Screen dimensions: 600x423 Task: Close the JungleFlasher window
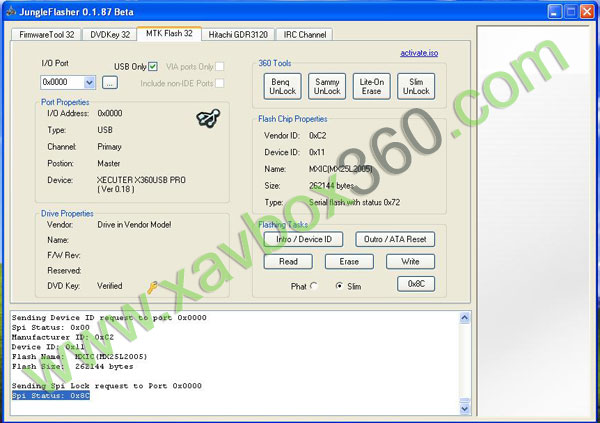pyautogui.click(x=587, y=11)
